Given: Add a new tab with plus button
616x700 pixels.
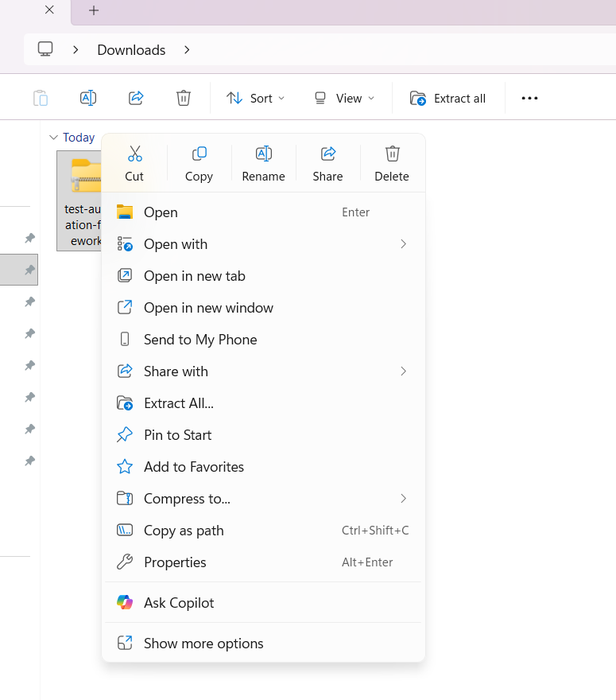Looking at the screenshot, I should [94, 10].
